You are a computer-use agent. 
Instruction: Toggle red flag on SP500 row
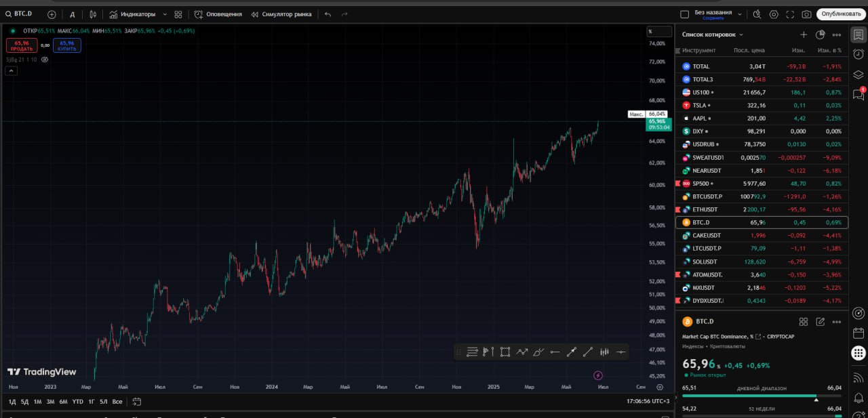tap(677, 184)
